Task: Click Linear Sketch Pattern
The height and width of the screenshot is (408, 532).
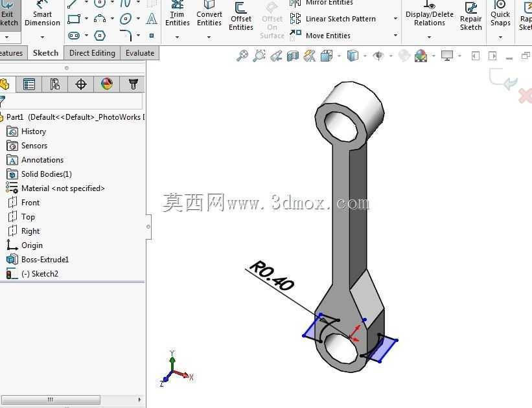Action: (x=333, y=19)
